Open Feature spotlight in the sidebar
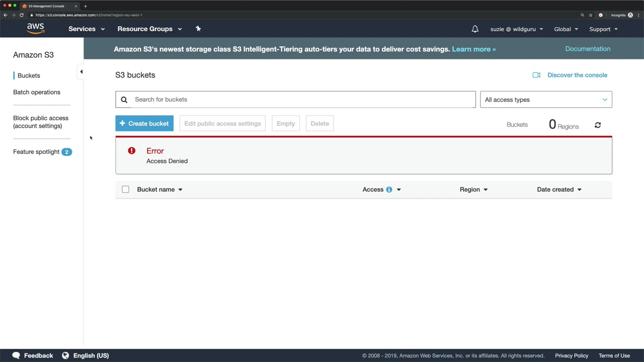Screen dimensions: 644x362 pos(36,152)
